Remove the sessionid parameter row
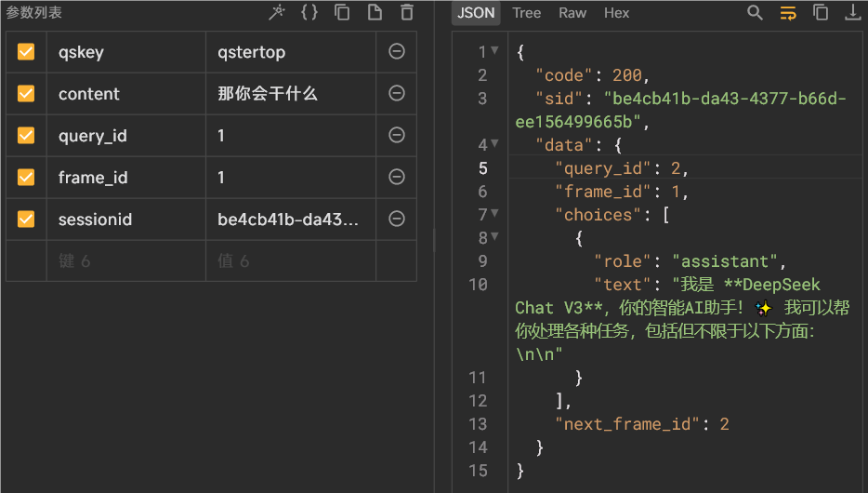This screenshot has width=868, height=493. [x=396, y=219]
